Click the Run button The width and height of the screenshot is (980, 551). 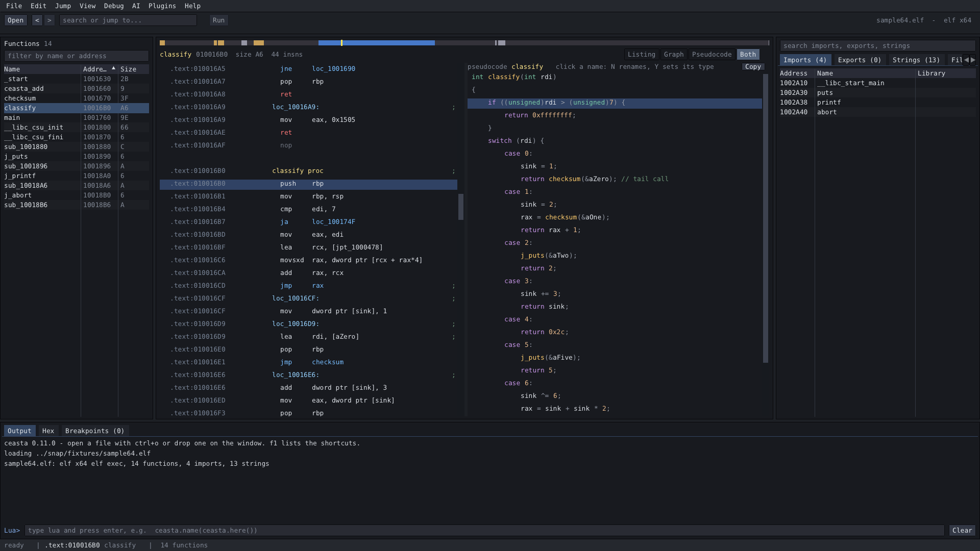(x=218, y=20)
